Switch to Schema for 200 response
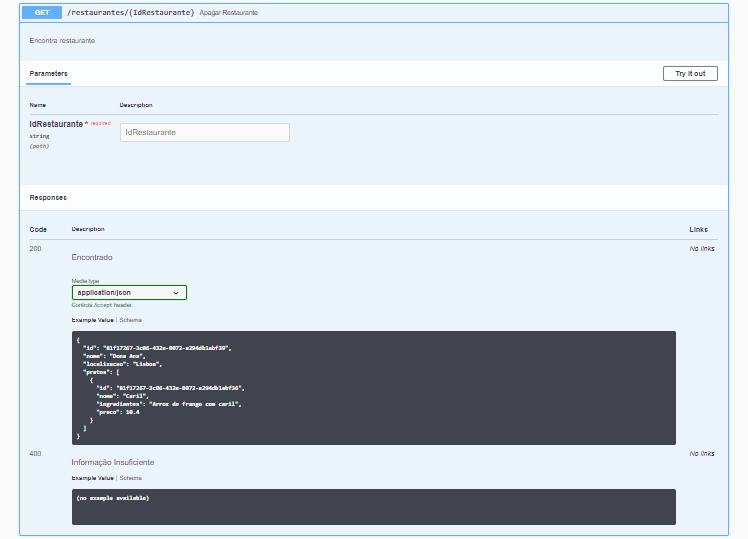This screenshot has height=539, width=748. coord(130,320)
